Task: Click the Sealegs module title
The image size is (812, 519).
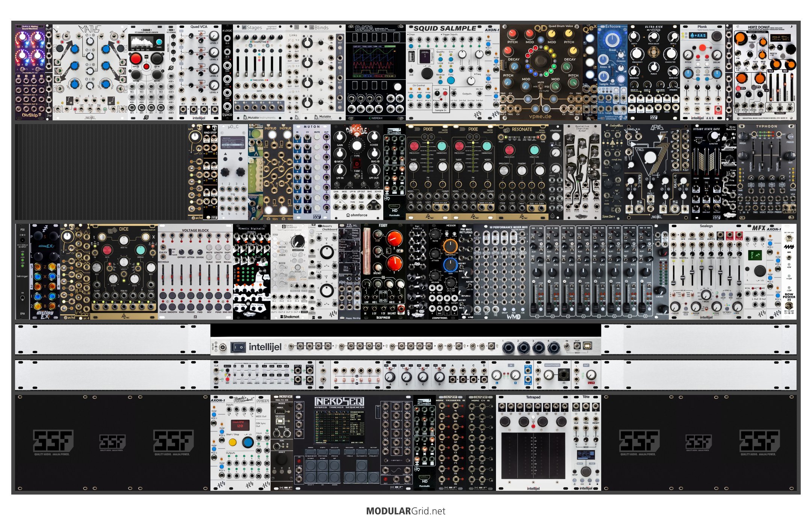Action: coord(706,226)
